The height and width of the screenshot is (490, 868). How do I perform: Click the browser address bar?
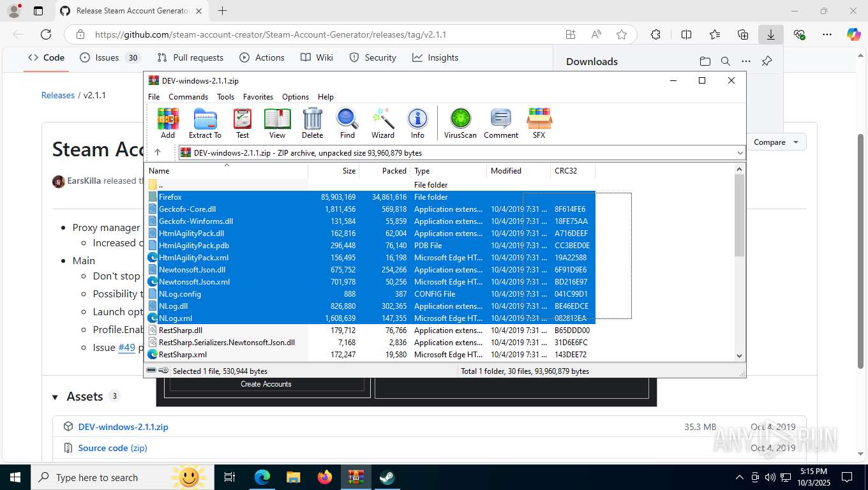pyautogui.click(x=325, y=34)
